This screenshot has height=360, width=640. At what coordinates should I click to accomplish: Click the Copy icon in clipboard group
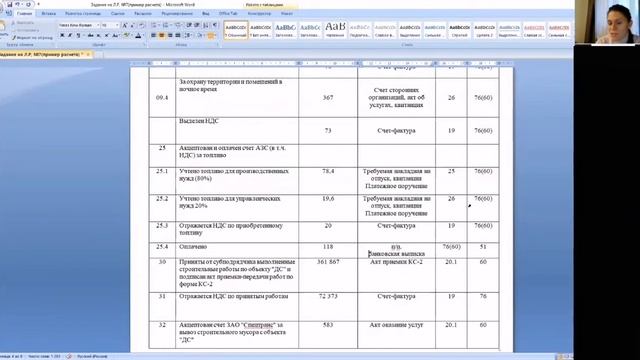pos(13,30)
